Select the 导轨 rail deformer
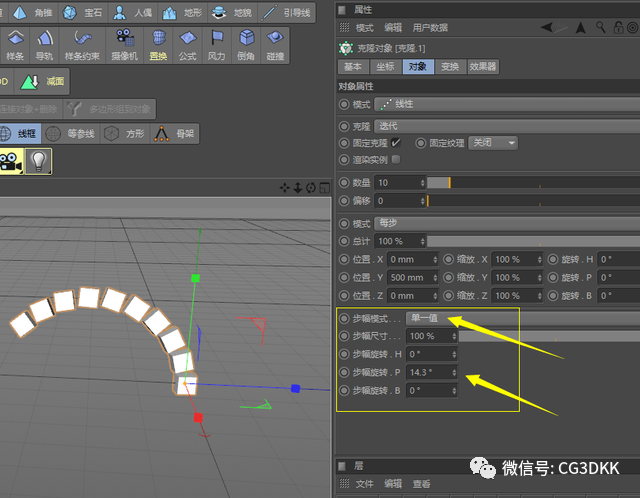This screenshot has width=640, height=498. pos(44,45)
